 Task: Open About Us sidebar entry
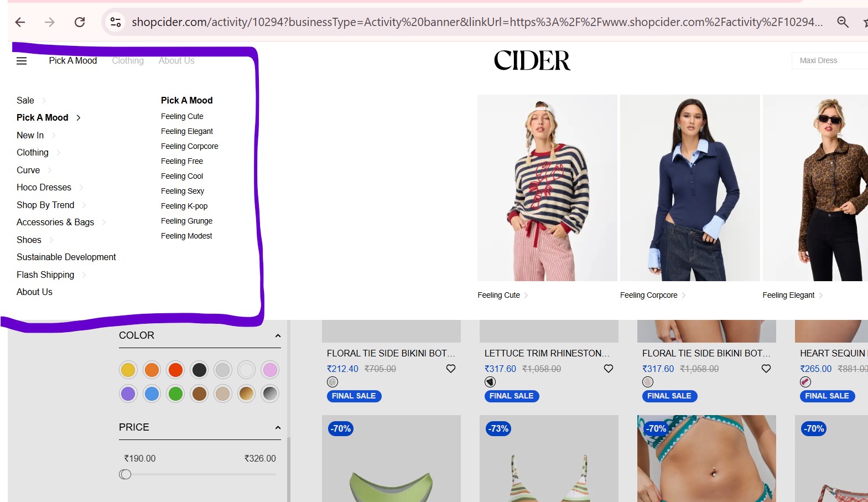34,292
